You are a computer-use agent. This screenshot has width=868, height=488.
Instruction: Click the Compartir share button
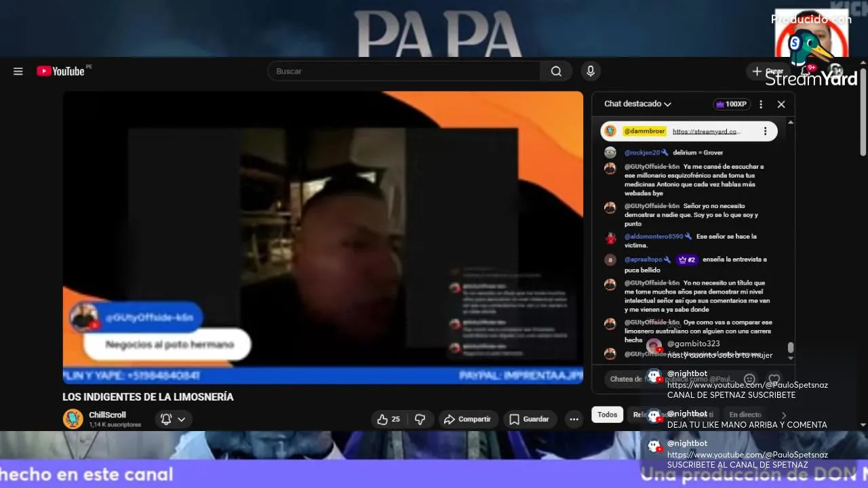coord(467,420)
